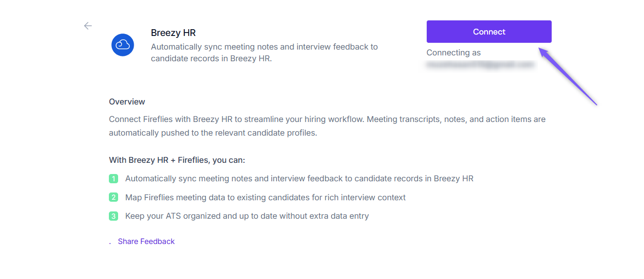The width and height of the screenshot is (644, 279).
Task: Click the small dot before Share Feedback
Action: click(x=110, y=243)
